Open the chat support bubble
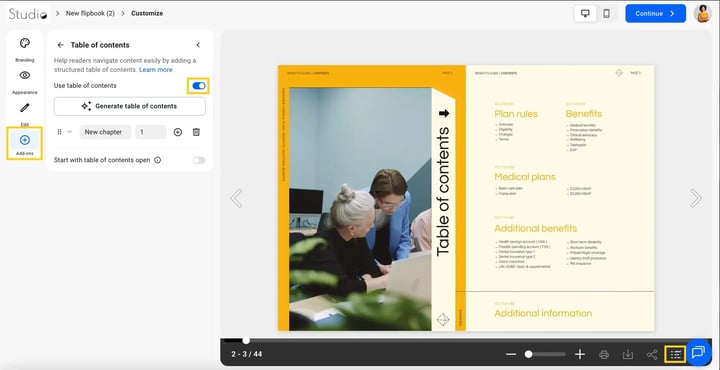Screen dimensions: 720x370 [x=699, y=353]
